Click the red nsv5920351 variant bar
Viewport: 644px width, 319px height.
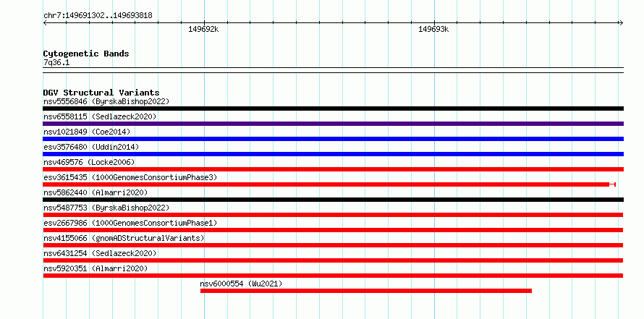tap(333, 276)
